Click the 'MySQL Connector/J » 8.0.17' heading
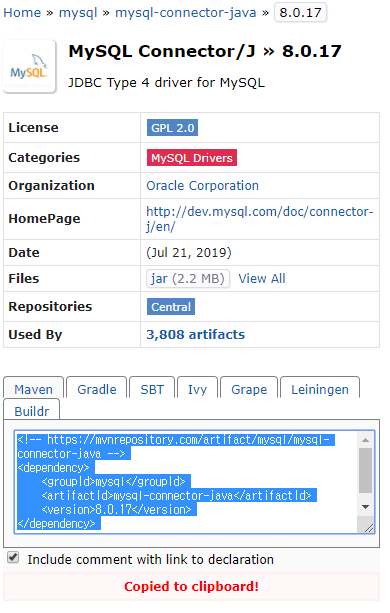 [x=205, y=51]
